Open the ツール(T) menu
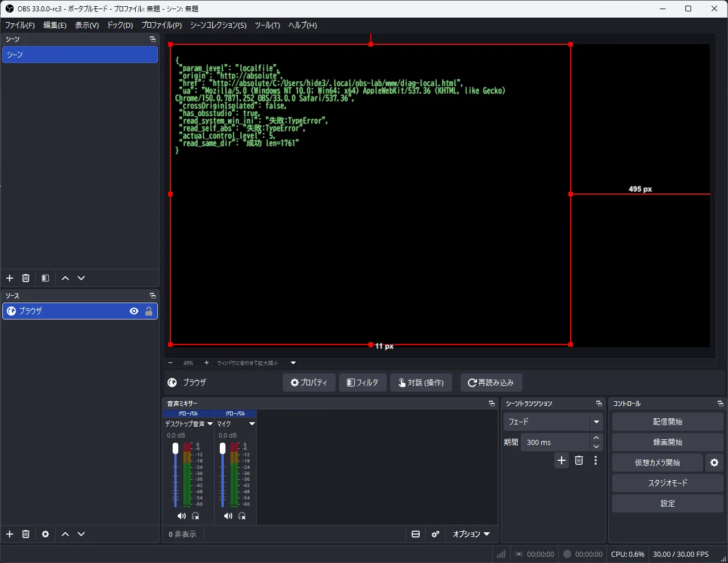This screenshot has width=728, height=563. tap(267, 25)
